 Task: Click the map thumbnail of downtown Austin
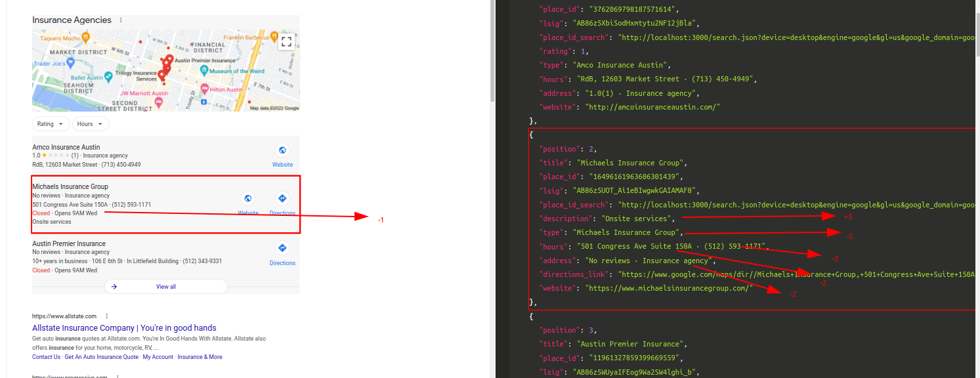(x=166, y=70)
